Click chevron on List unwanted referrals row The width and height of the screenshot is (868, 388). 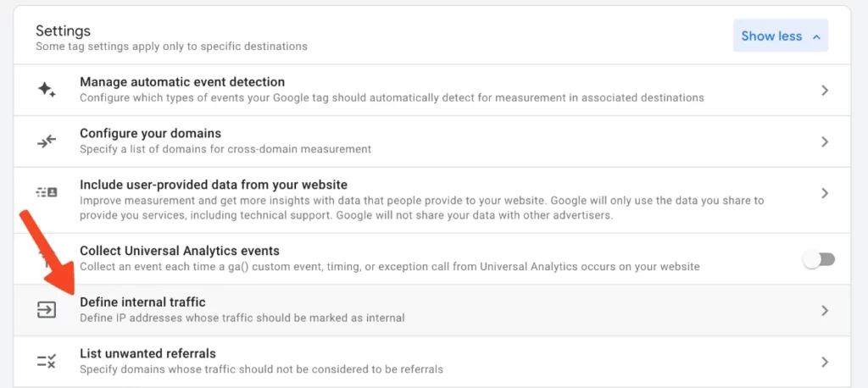coord(825,362)
